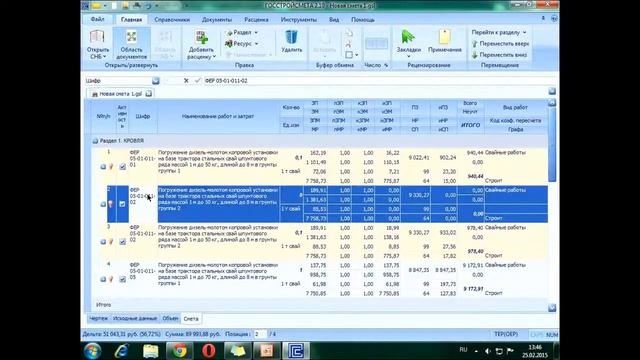Click the light bulb icon in row 1
Screen dimensions: 640x360
point(111,167)
